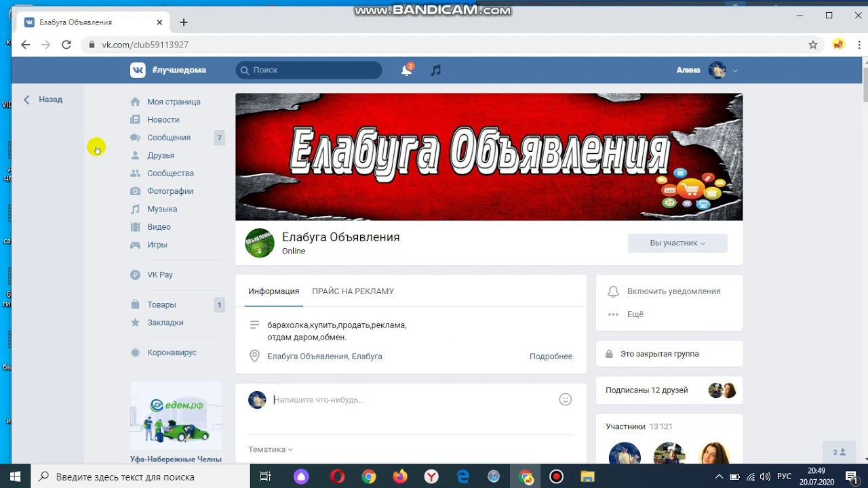Click the home icon beside Моя страница

[135, 102]
